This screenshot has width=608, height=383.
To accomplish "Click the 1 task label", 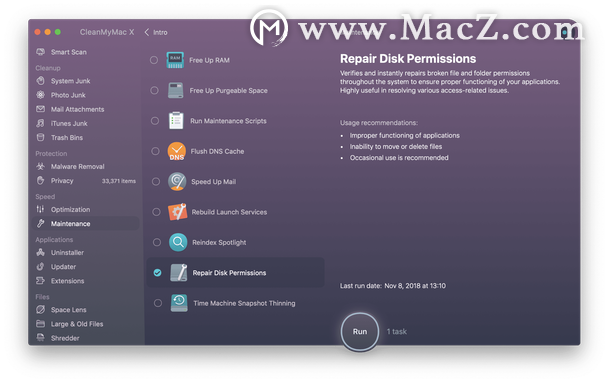I will (397, 332).
